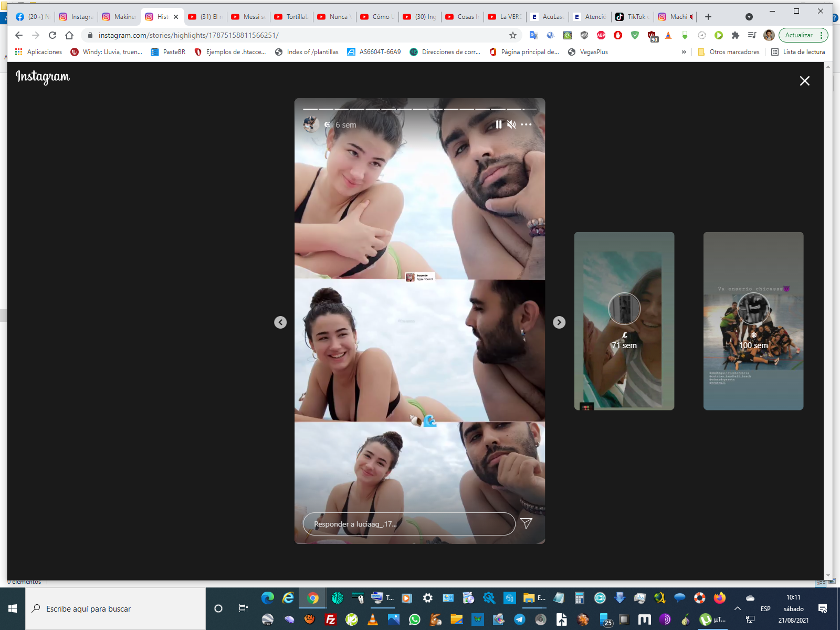Open the Chrome extensions puzzle icon
Viewport: 840px width, 630px height.
[735, 35]
